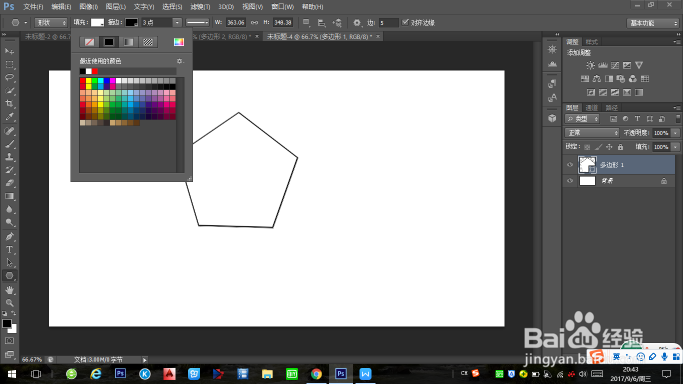Screen dimensions: 683x384
Task: Open the color picker rainbow icon
Action: tap(179, 42)
